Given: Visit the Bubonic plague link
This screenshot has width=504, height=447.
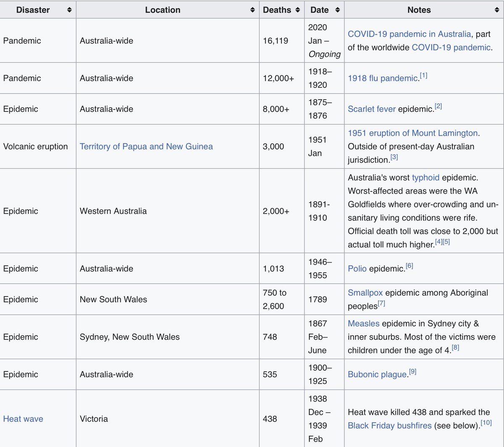Looking at the screenshot, I should click(x=377, y=374).
